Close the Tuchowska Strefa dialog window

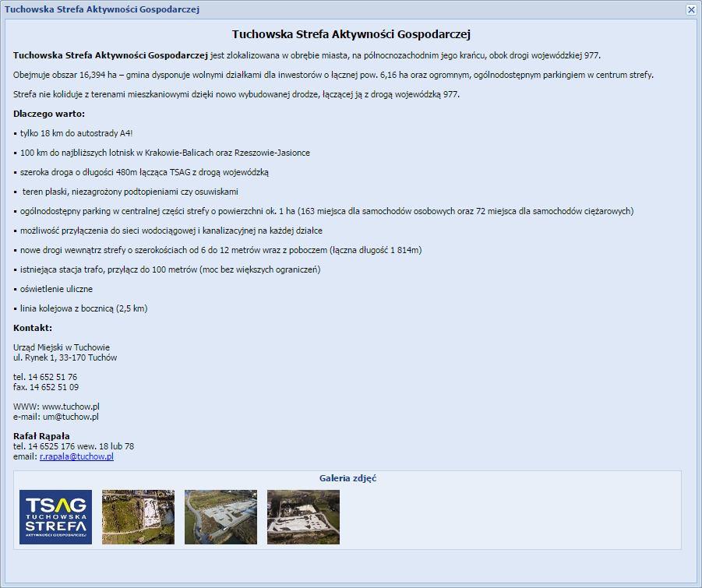(691, 9)
